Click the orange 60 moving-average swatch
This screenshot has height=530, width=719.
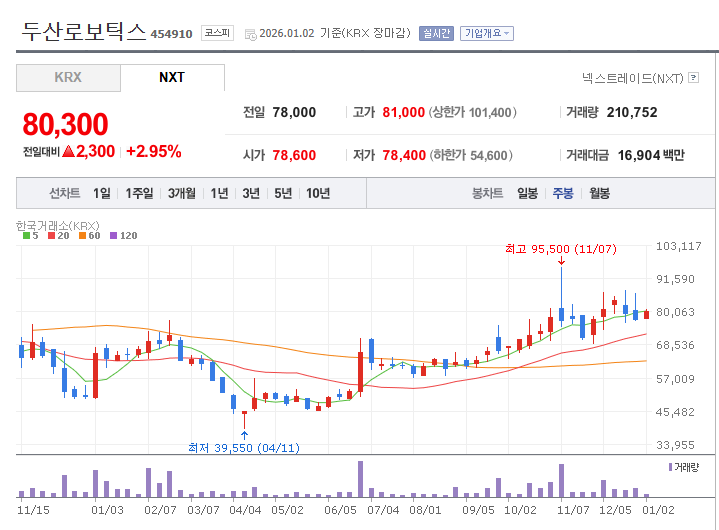83,236
